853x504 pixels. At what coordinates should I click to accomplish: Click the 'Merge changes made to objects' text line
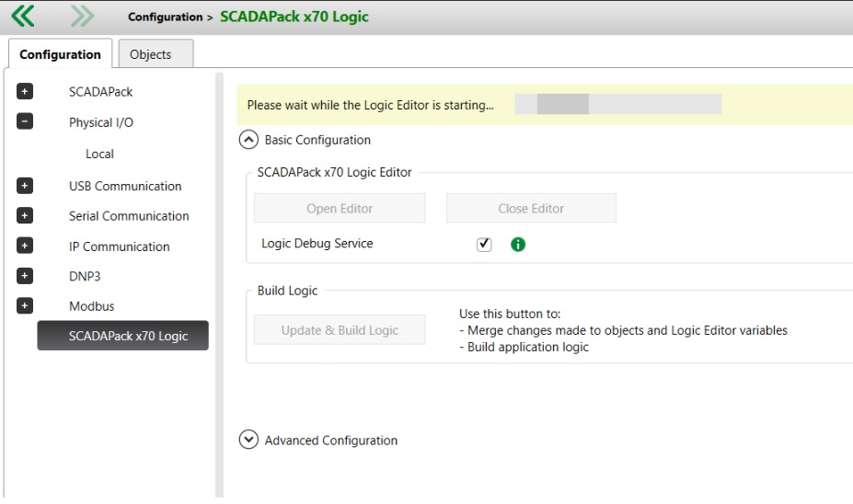click(624, 330)
